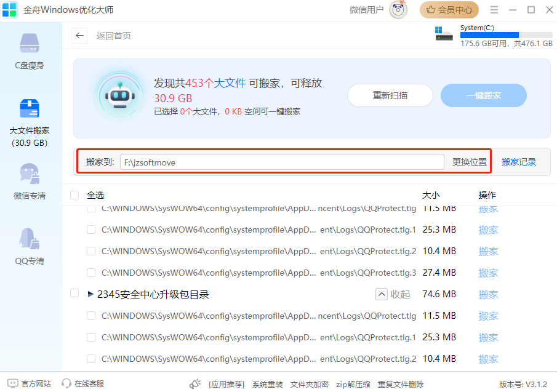Viewport: 557px width, 392px height.
Task: Click the System(C:) disk usage bar
Action: 506,35
